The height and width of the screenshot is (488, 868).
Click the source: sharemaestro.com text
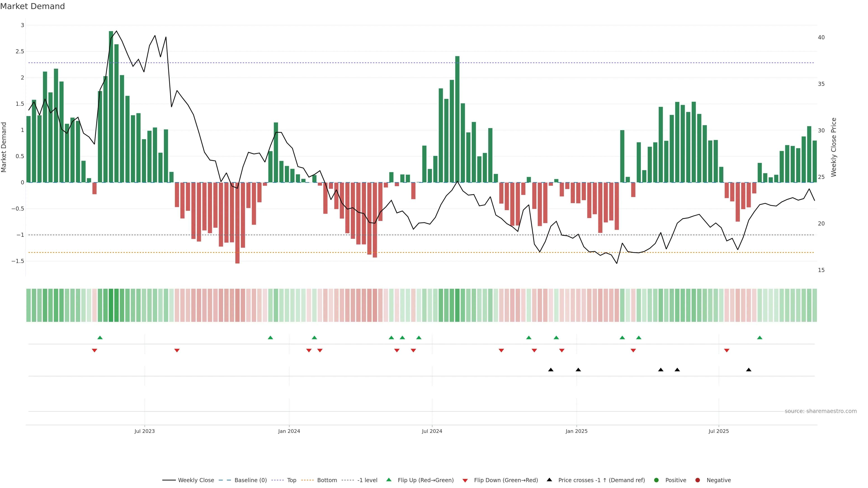pyautogui.click(x=821, y=411)
